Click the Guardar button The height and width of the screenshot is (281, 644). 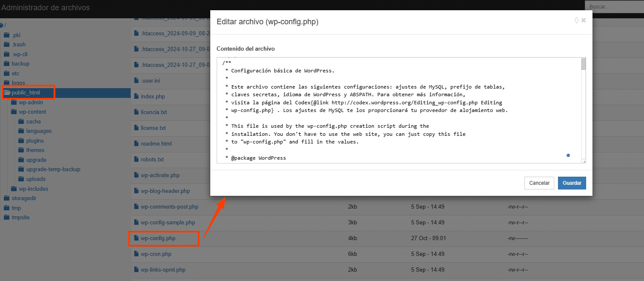coord(572,183)
